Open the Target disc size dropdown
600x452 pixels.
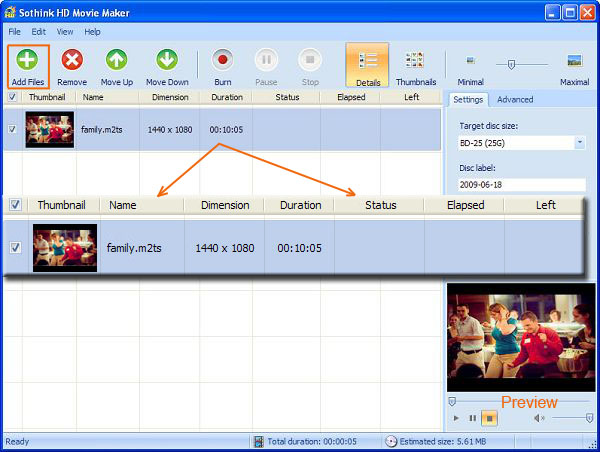coord(580,143)
